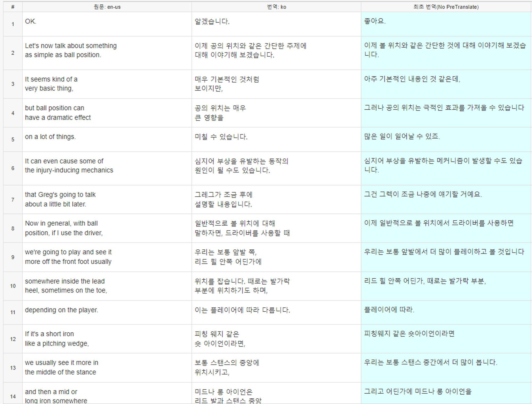This screenshot has height=404, width=532.
Task: Click the initial translation '플레이어에 따라.'
Action: [x=389, y=310]
